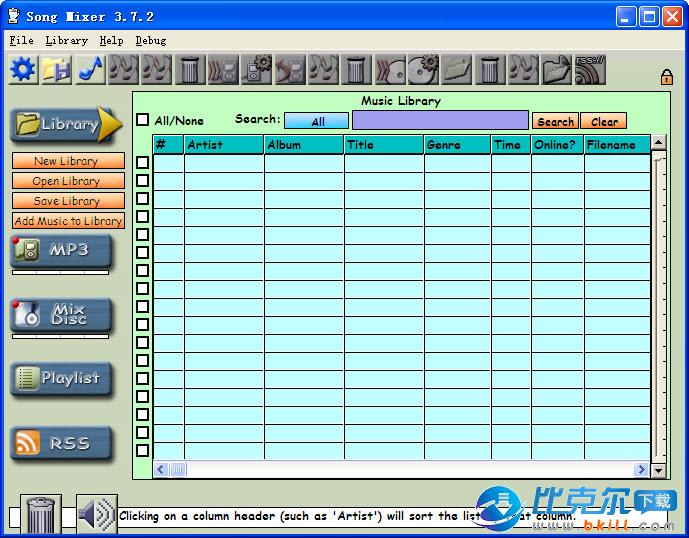689x538 pixels.
Task: Open the RSS panel in the sidebar
Action: (61, 443)
